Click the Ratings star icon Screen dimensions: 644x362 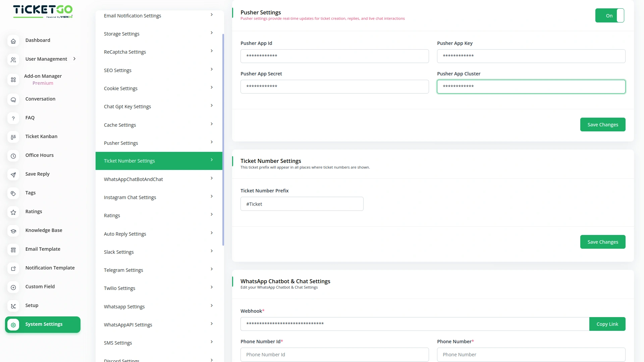pyautogui.click(x=13, y=212)
